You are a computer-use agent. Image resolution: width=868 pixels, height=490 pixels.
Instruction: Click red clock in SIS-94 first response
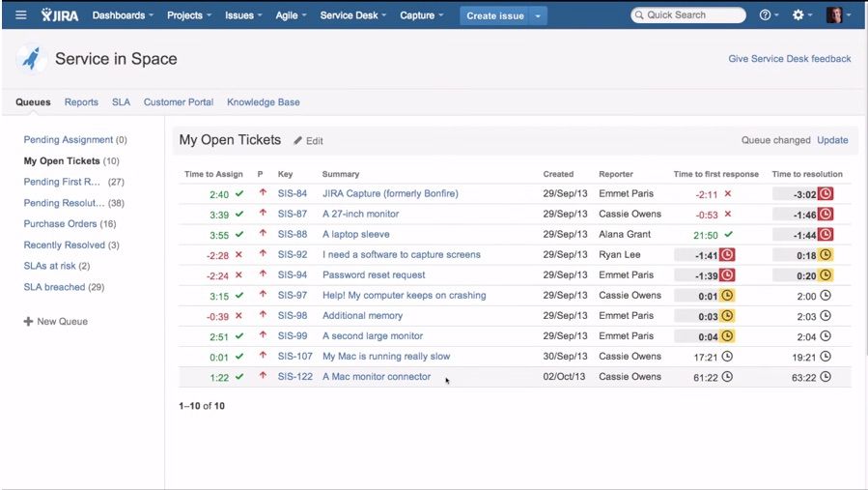tap(727, 274)
